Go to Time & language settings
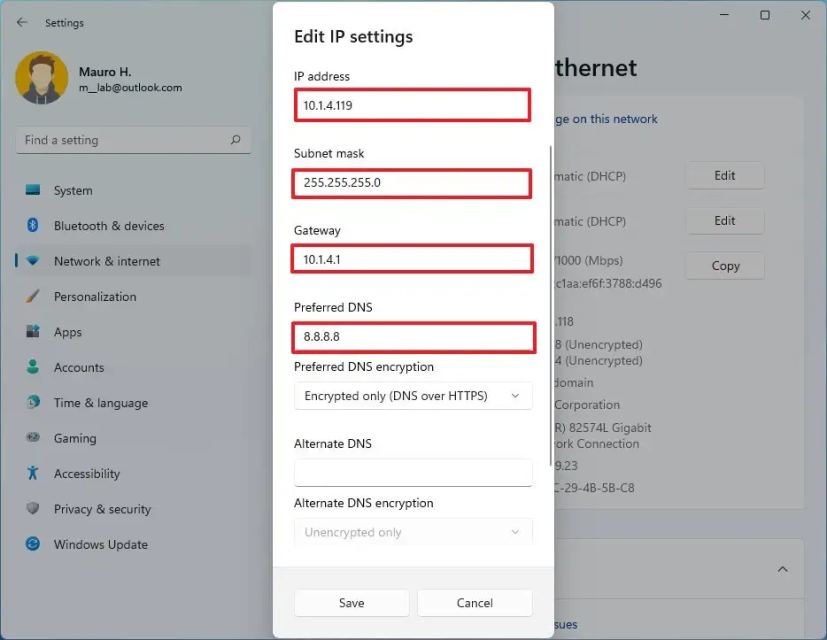The height and width of the screenshot is (640, 827). pos(100,403)
